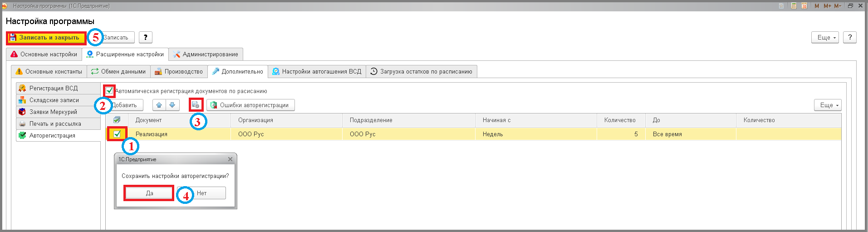The image size is (868, 232).
Task: Move selected row down with arrow button
Action: [x=172, y=105]
